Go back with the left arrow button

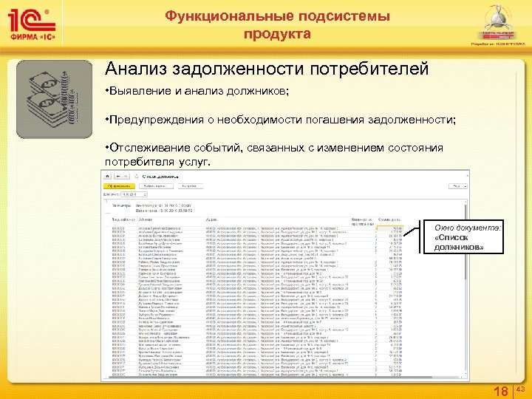tap(118, 177)
